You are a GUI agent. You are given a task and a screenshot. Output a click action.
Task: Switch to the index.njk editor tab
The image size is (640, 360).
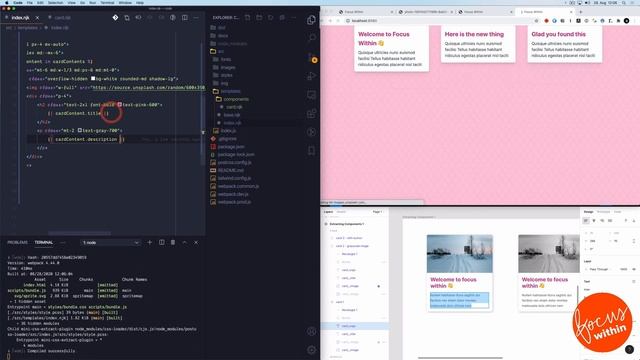pos(20,18)
